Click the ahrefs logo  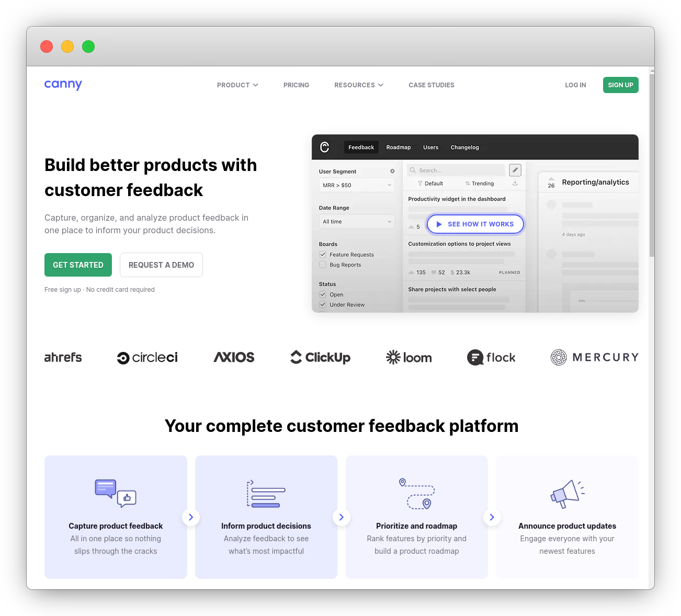[63, 357]
